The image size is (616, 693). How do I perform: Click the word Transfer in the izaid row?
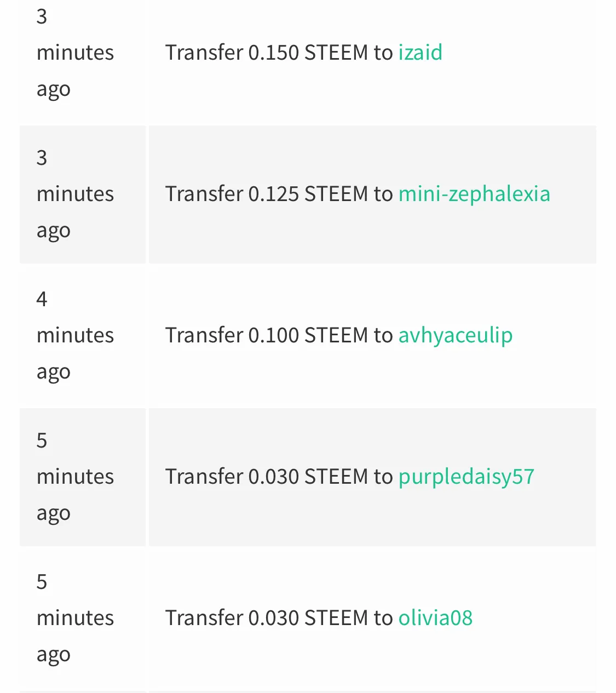204,53
